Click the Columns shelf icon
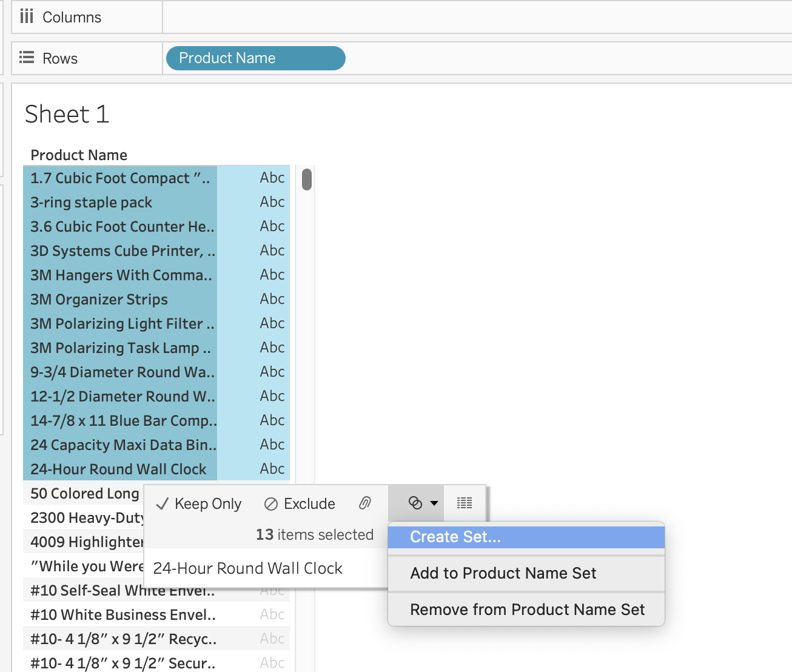792x672 pixels. (27, 16)
